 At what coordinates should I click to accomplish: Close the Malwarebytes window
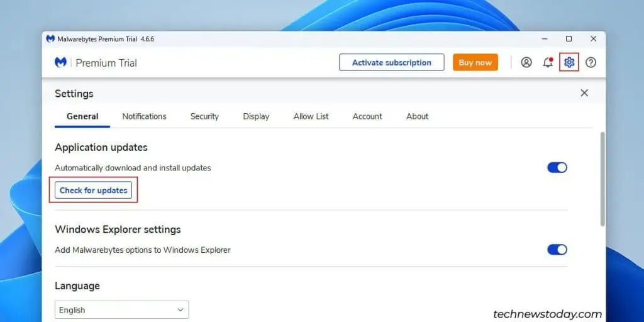tap(593, 39)
